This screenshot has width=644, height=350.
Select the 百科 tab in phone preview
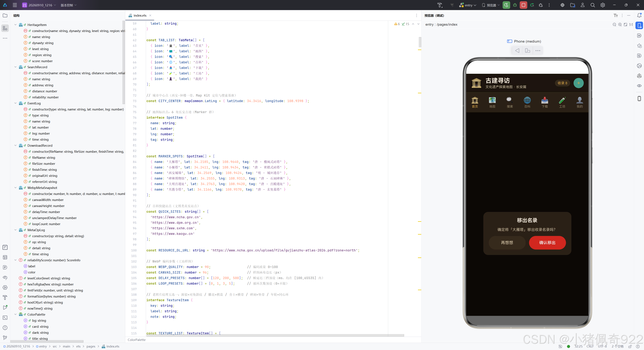(x=527, y=102)
